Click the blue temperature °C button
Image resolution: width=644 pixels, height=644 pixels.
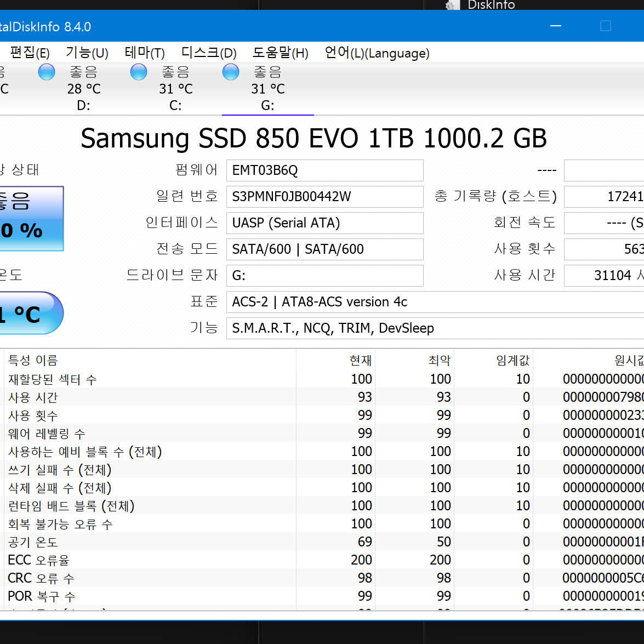[32, 313]
